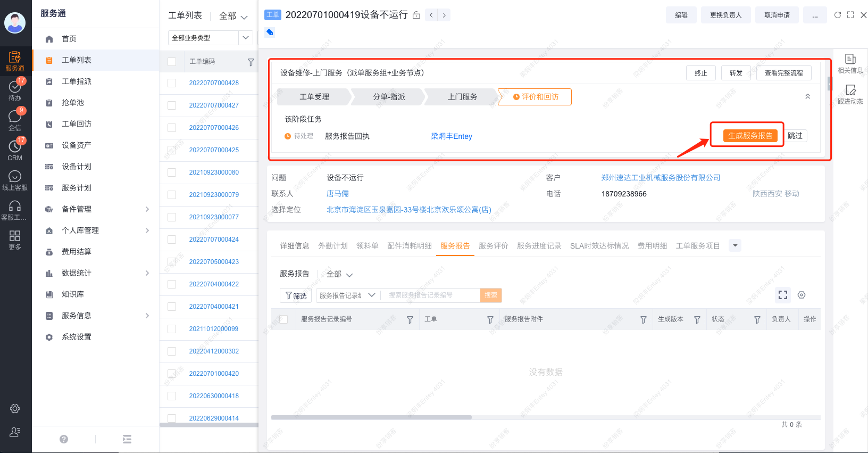This screenshot has width=868, height=453.
Task: Go to previous work order arrow
Action: 431,15
